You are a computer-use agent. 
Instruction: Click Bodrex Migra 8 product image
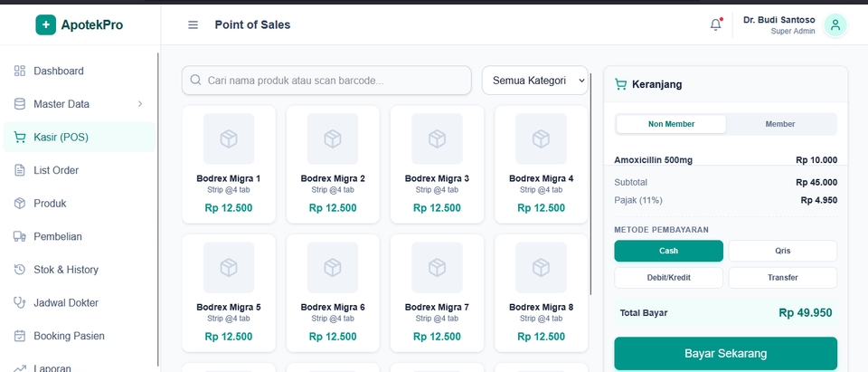(x=541, y=267)
